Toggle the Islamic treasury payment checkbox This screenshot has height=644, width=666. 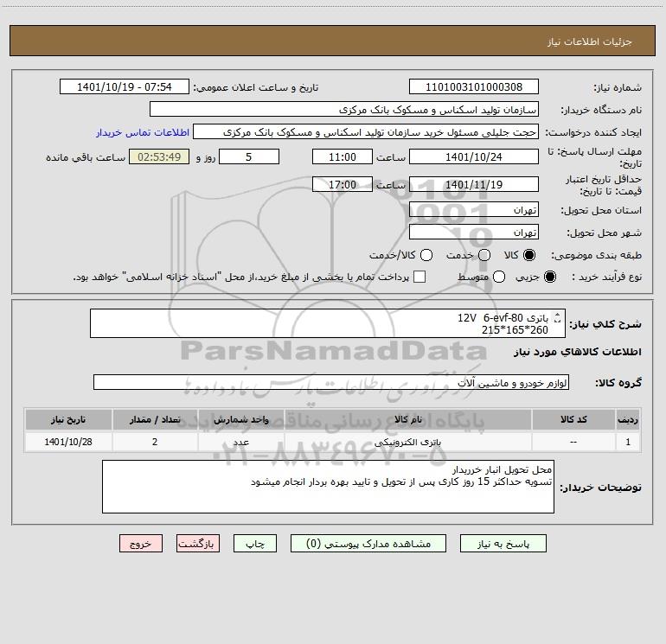(419, 277)
